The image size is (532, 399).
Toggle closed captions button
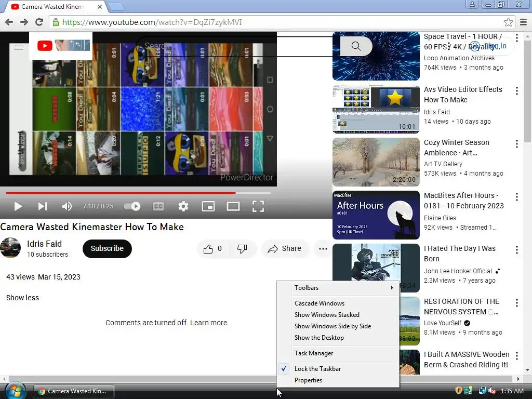click(x=158, y=206)
